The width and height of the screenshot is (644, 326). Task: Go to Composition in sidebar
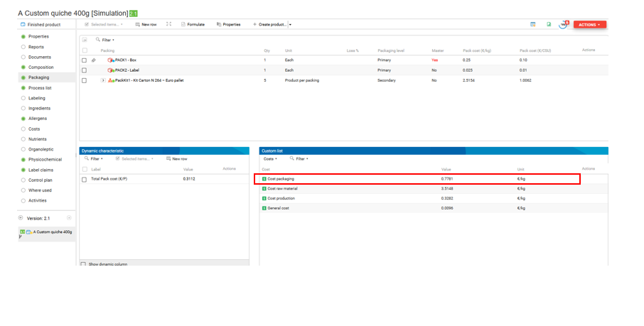point(41,67)
